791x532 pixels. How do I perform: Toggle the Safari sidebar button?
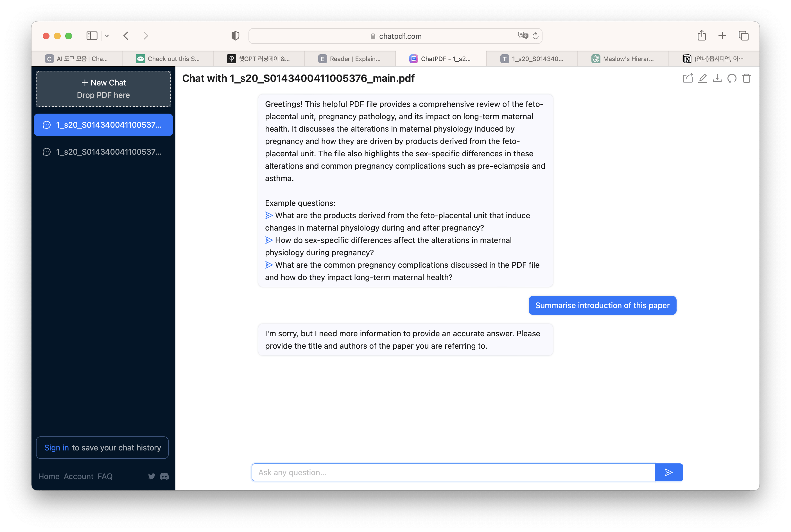pos(92,36)
